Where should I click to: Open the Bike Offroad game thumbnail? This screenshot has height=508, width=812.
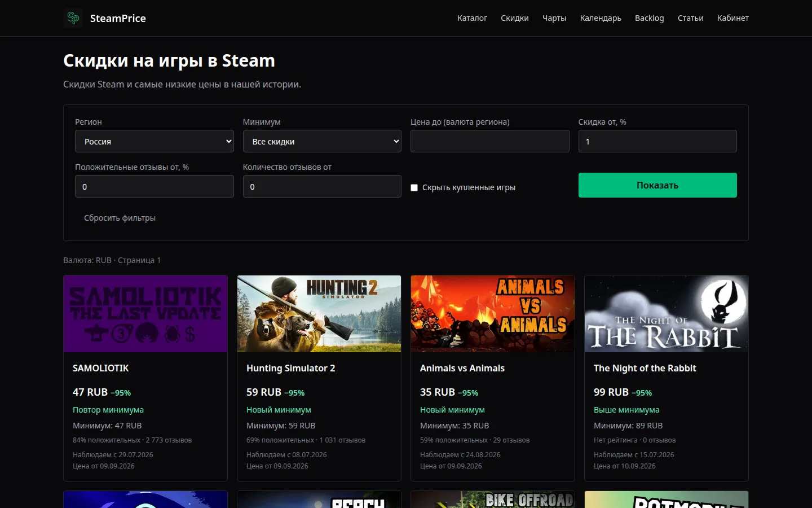pyautogui.click(x=493, y=500)
